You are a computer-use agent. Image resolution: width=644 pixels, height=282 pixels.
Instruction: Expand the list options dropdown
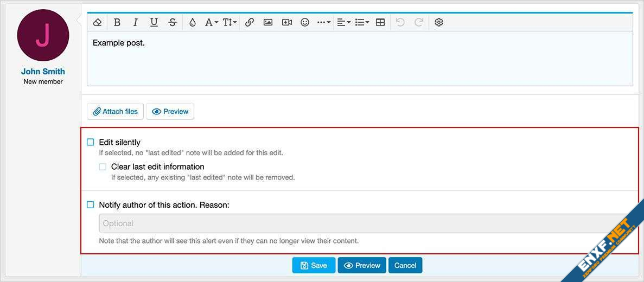pos(362,22)
